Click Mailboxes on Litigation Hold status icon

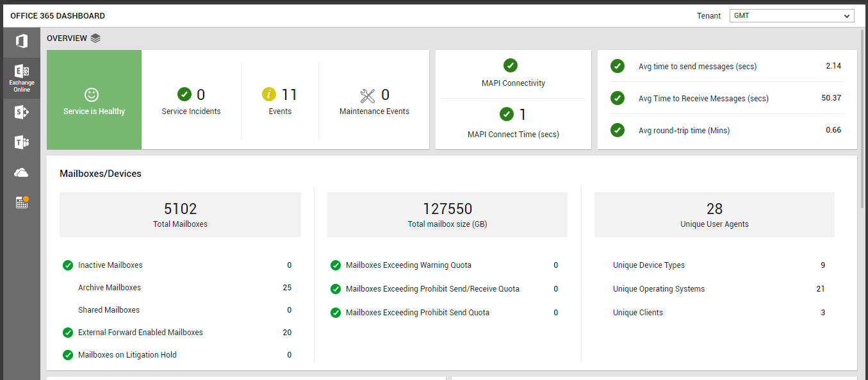pos(68,355)
